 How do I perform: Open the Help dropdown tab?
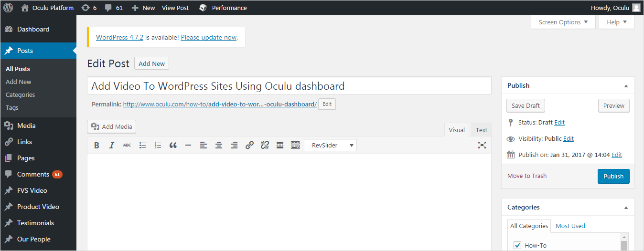pyautogui.click(x=617, y=22)
